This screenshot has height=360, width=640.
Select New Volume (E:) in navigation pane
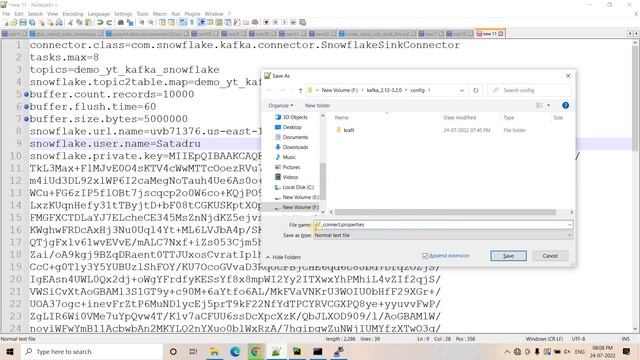301,197
